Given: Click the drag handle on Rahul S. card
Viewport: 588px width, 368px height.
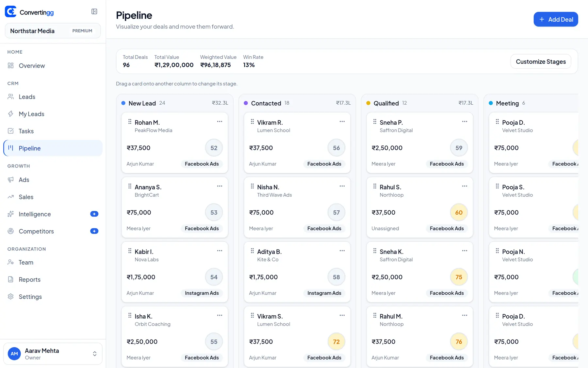Looking at the screenshot, I should pyautogui.click(x=375, y=186).
